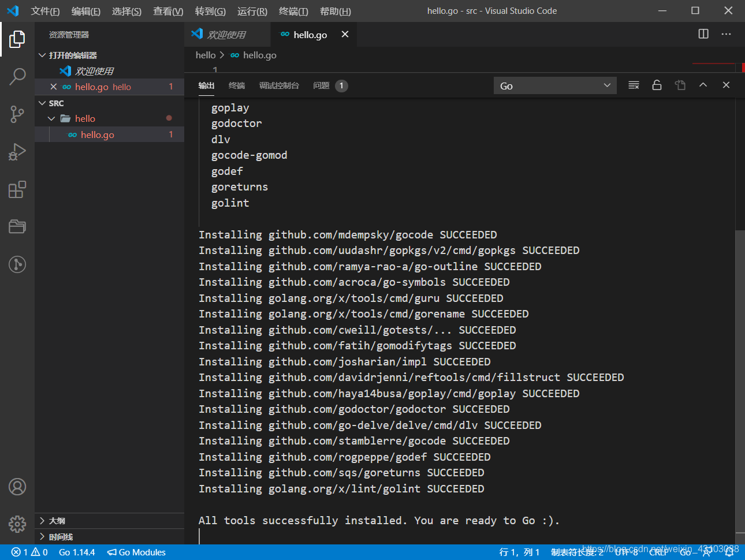Viewport: 745px width, 560px height.
Task: Click the 'All tools successfully installed' line
Action: (x=379, y=520)
